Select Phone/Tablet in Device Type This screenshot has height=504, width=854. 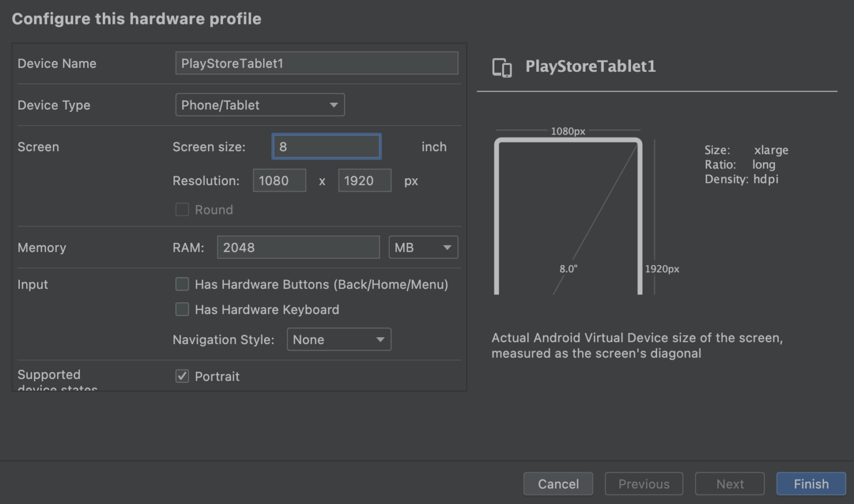tap(260, 104)
